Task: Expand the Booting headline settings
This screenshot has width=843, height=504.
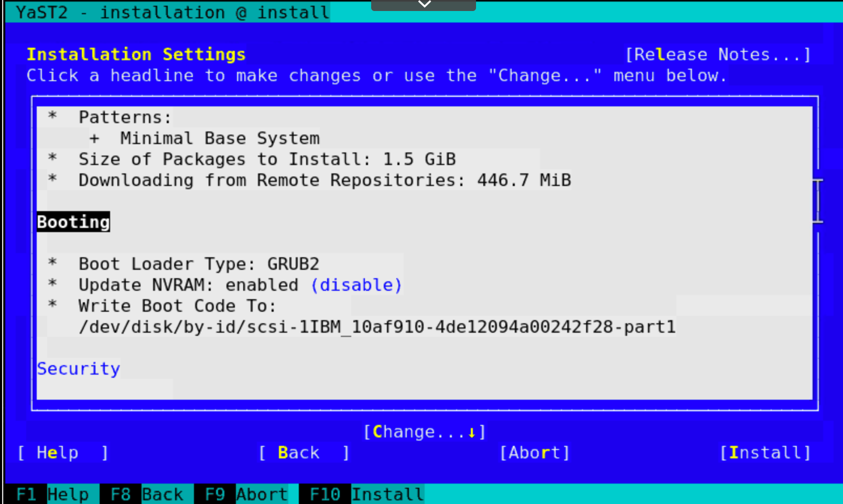Action: coord(73,222)
